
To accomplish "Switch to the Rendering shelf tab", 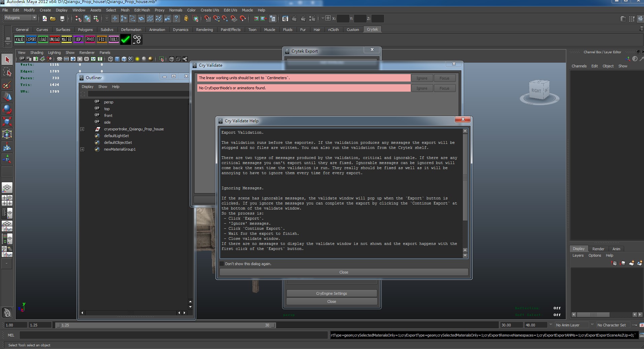I will [x=204, y=30].
